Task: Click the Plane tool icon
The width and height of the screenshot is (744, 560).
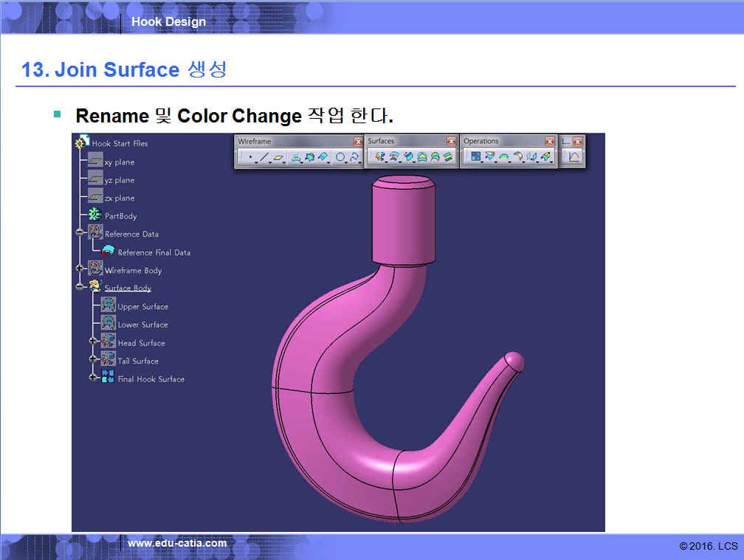Action: point(279,157)
